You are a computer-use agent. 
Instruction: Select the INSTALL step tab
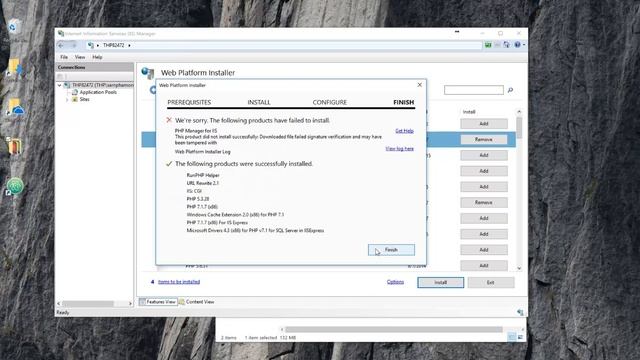click(259, 102)
